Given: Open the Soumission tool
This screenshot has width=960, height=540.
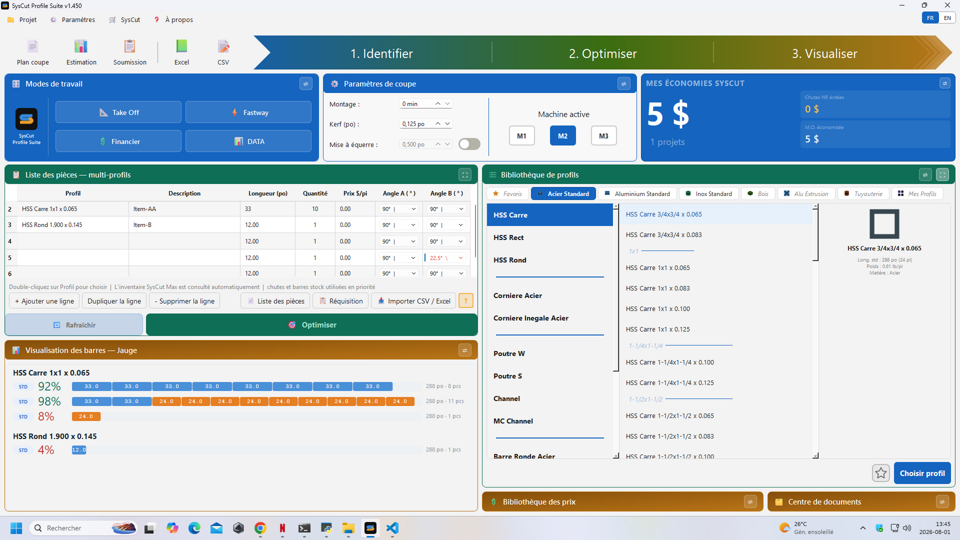Looking at the screenshot, I should [x=130, y=53].
